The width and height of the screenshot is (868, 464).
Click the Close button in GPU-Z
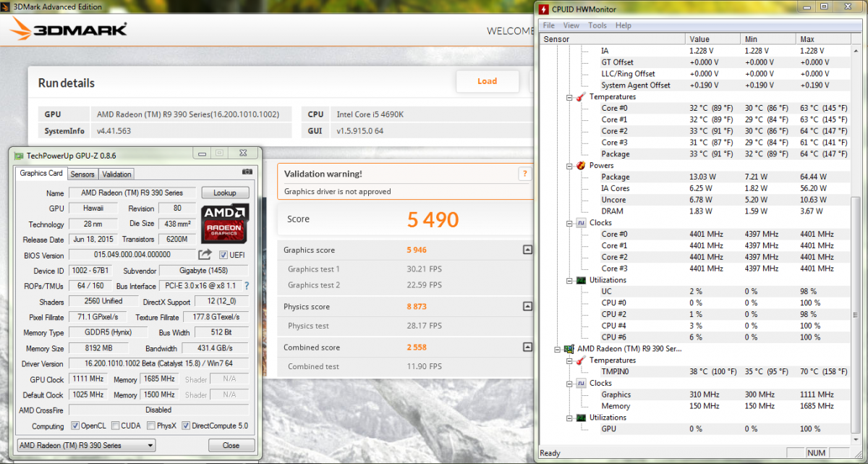[x=231, y=445]
